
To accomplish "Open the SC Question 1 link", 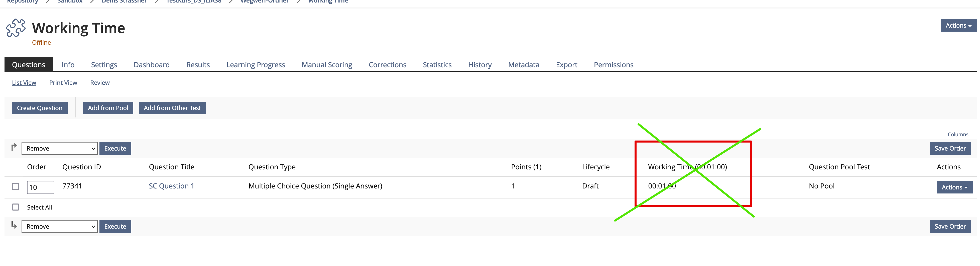I will coord(171,186).
